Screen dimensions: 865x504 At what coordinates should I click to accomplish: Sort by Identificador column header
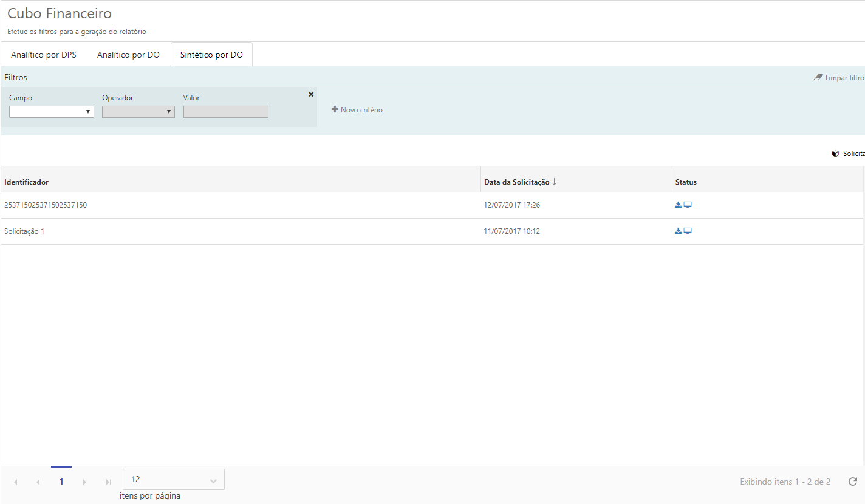(x=27, y=182)
